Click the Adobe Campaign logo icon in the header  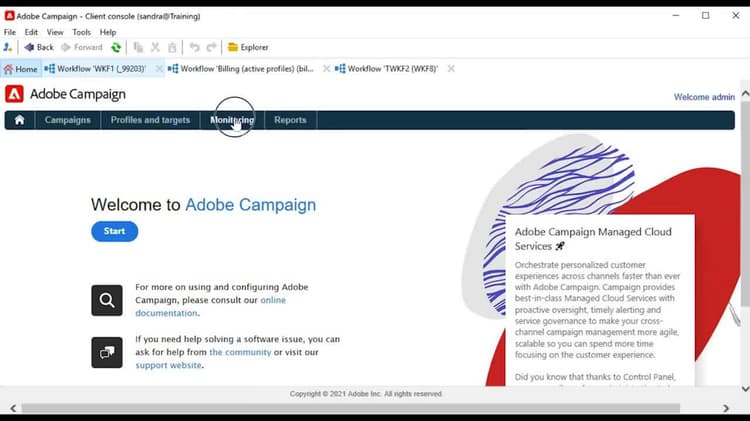(14, 94)
